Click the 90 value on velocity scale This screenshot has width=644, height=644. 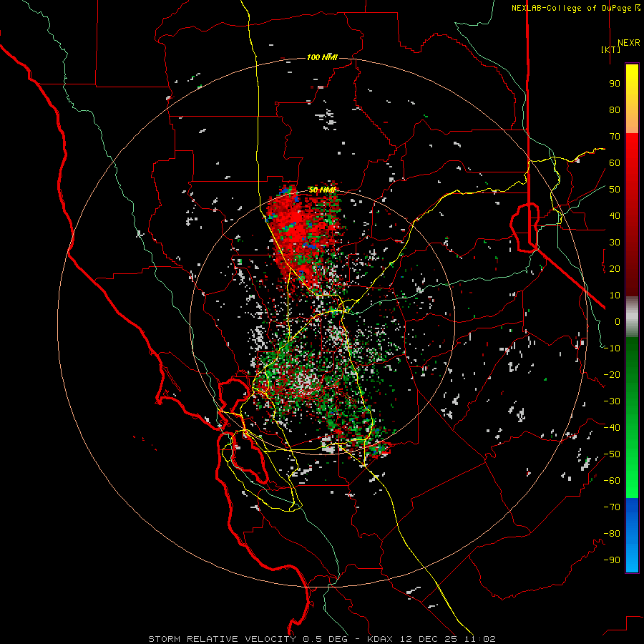[x=615, y=84]
